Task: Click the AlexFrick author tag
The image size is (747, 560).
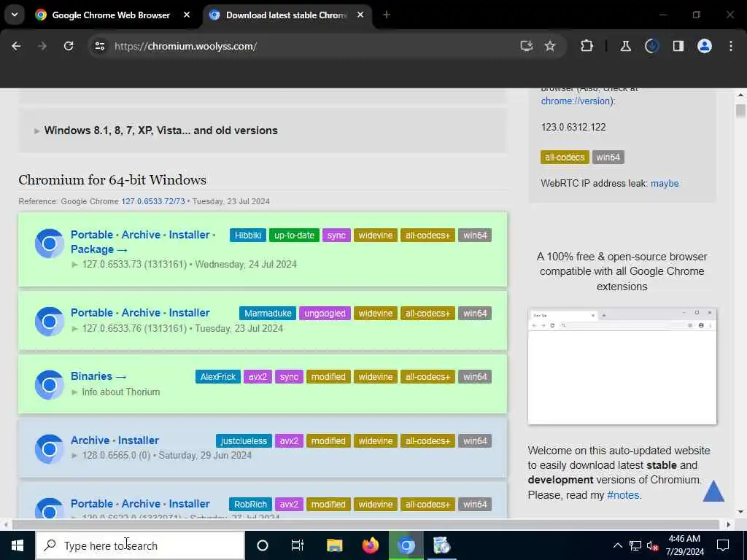Action: pyautogui.click(x=217, y=377)
